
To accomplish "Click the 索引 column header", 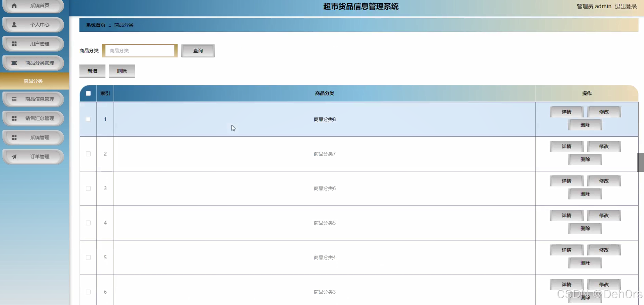I will click(105, 93).
